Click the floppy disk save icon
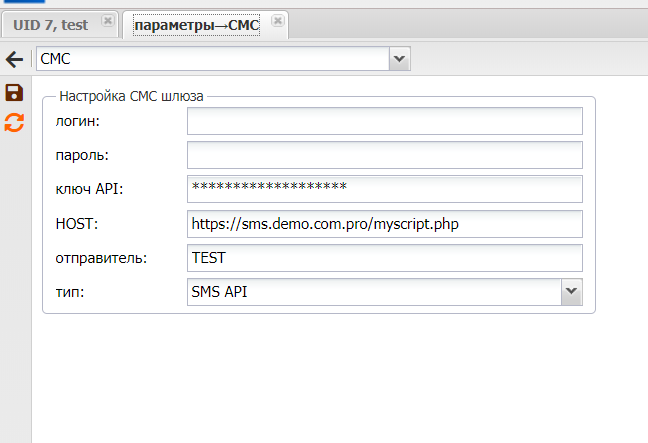 [x=14, y=93]
